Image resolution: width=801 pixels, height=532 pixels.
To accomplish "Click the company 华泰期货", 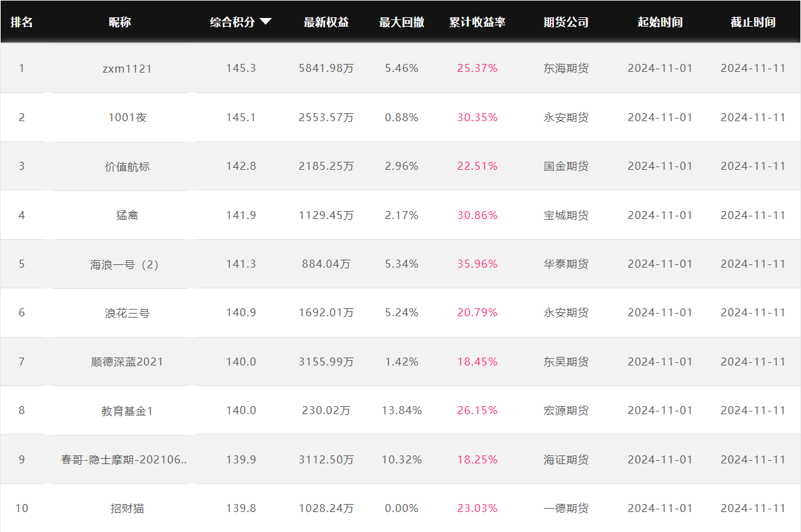I will click(x=566, y=264).
